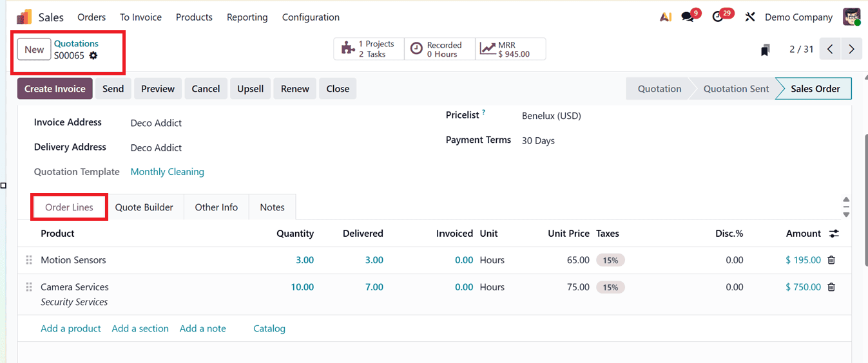Click the Close button
Image resolution: width=868 pixels, height=363 pixels.
[x=338, y=89]
